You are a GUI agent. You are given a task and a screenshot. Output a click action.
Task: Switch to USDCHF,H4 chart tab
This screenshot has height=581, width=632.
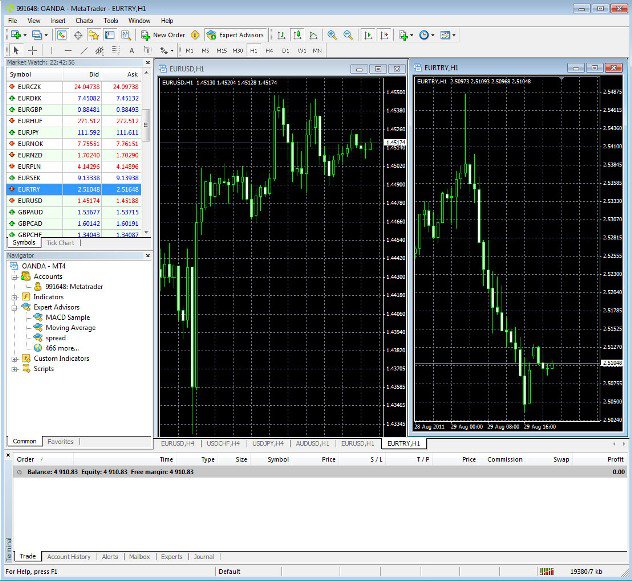coord(223,444)
